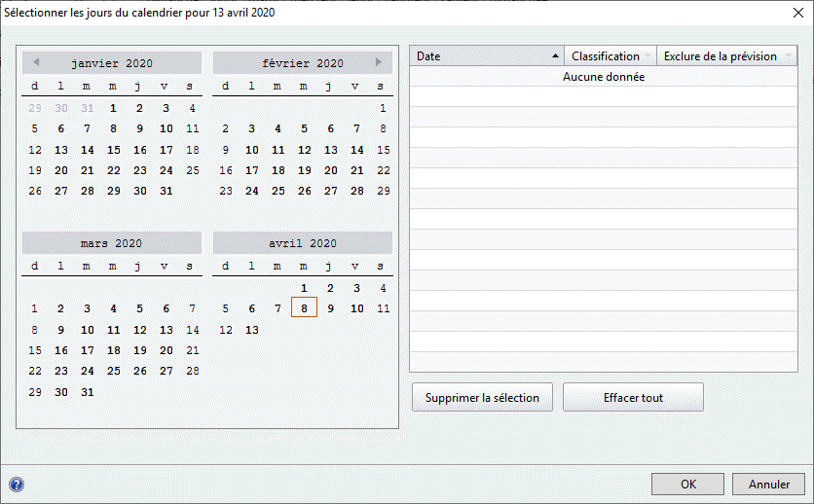Click the janvier 2020 month header
This screenshot has width=814, height=504.
pyautogui.click(x=112, y=63)
